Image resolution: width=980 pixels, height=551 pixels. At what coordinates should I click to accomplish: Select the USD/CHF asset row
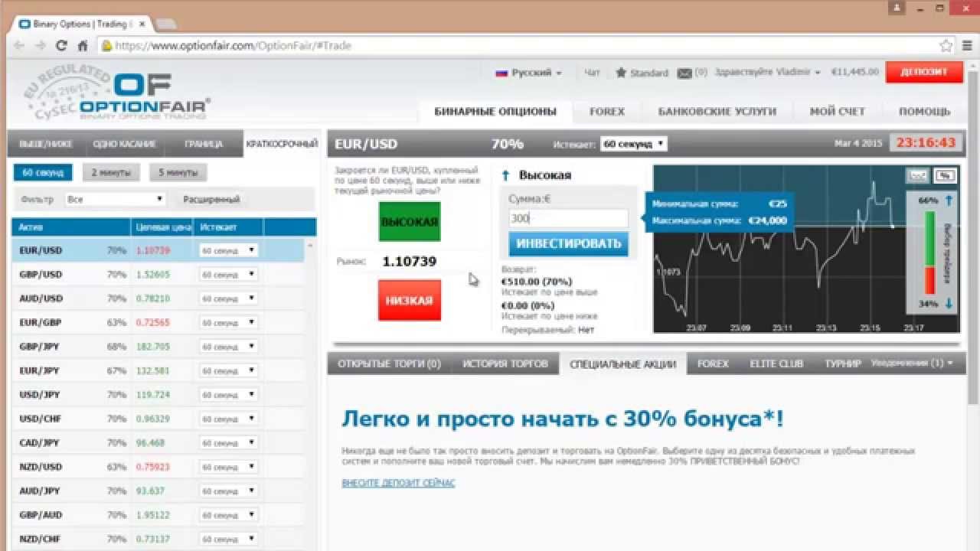pos(158,419)
